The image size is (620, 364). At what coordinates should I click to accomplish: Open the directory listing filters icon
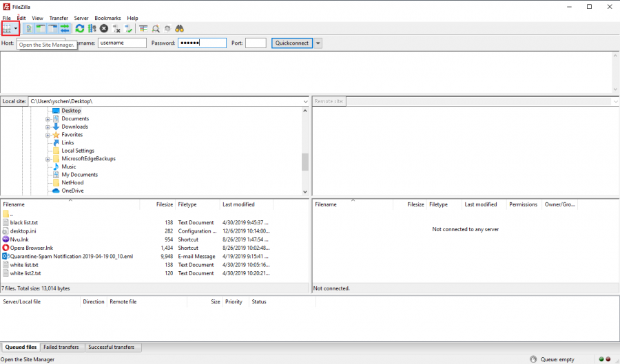pyautogui.click(x=143, y=28)
